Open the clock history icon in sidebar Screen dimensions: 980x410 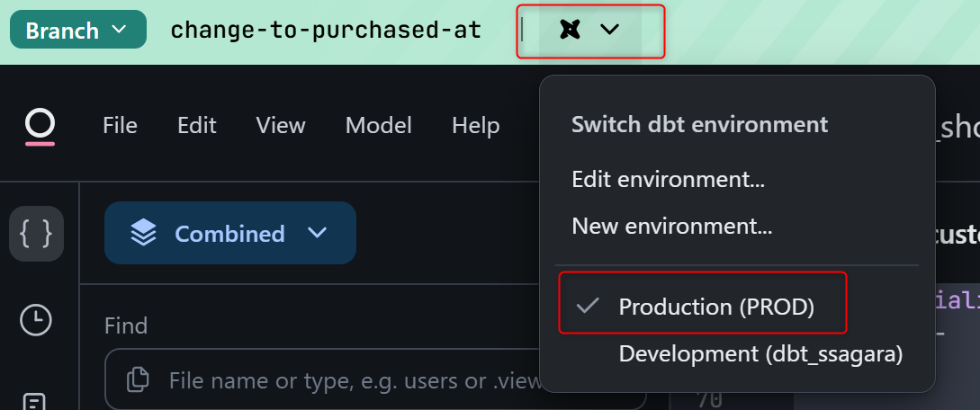click(x=36, y=319)
